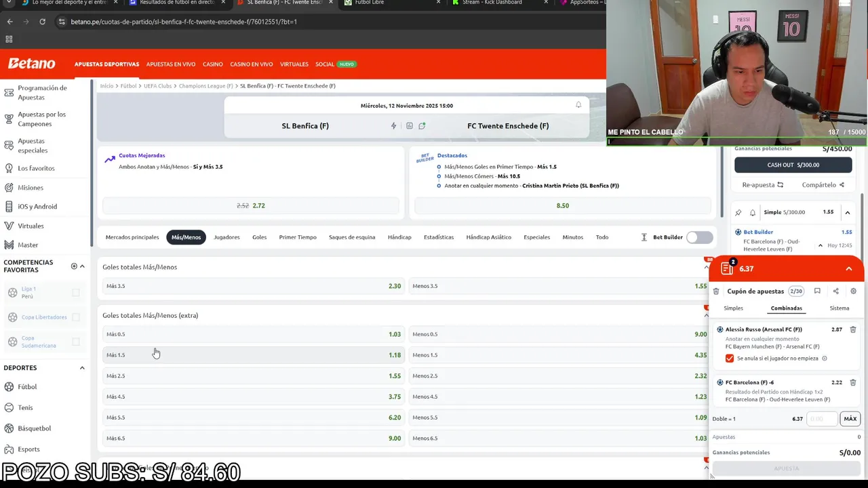Click the green live tracker icon
This screenshot has width=868, height=488.
pos(422,125)
